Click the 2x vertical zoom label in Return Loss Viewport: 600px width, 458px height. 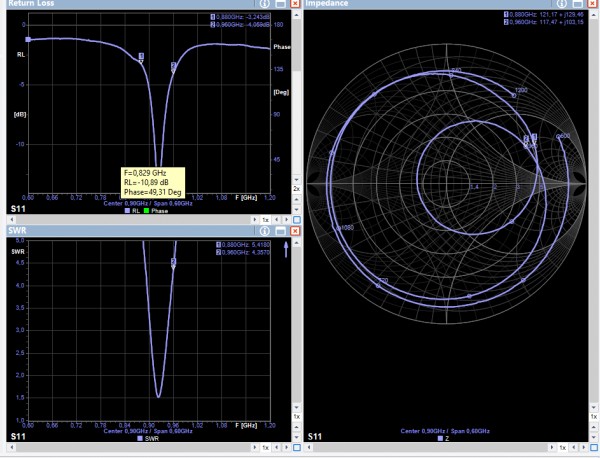[x=297, y=189]
